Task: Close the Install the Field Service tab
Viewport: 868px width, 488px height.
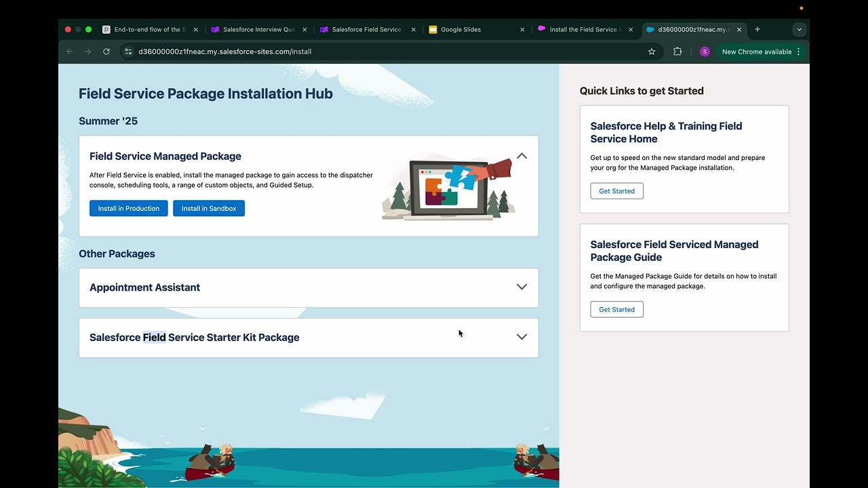Action: point(631,30)
